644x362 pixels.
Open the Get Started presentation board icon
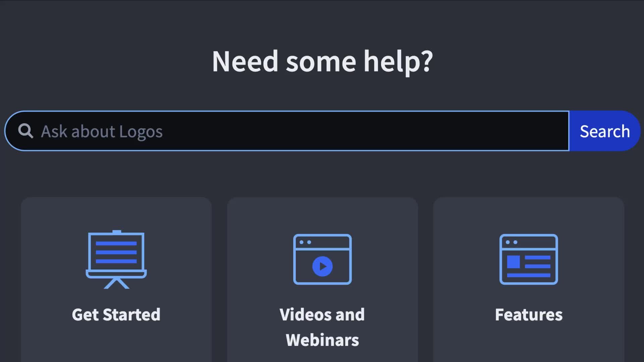[x=116, y=259]
